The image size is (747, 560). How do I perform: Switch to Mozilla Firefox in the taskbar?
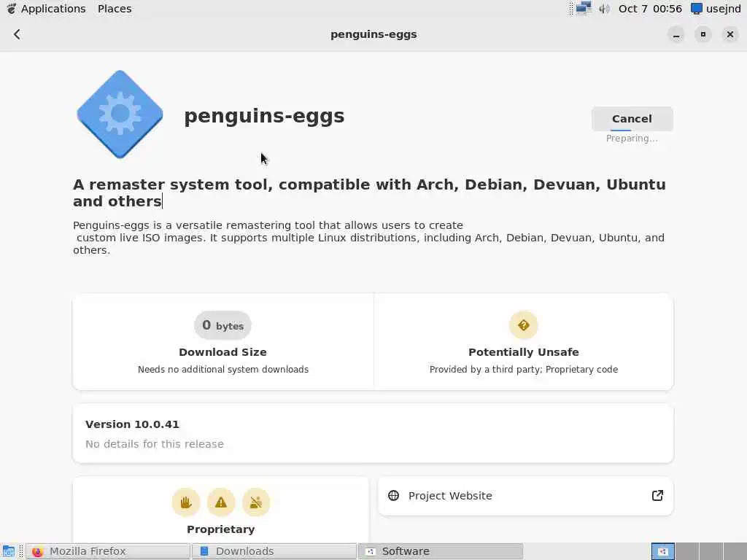click(108, 551)
